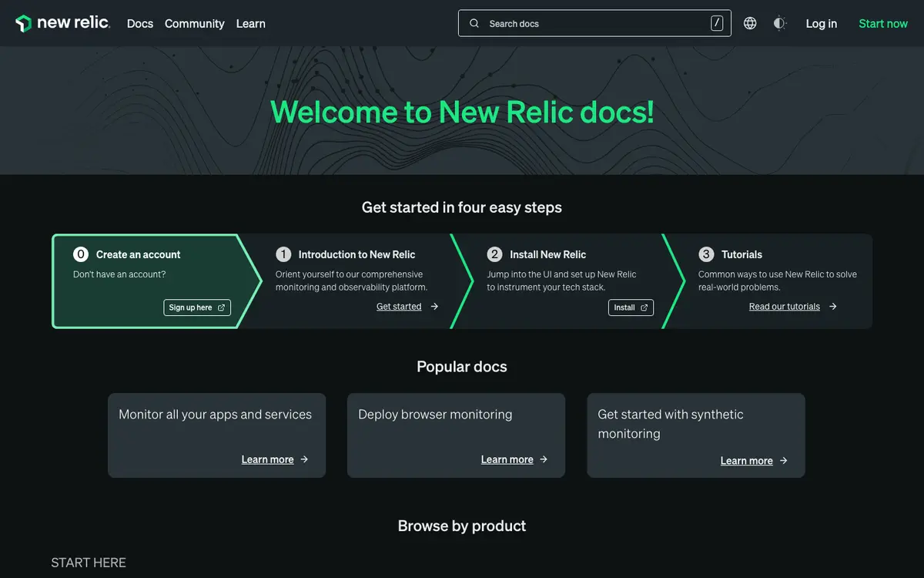Select Deploy browser monitoring card

click(x=456, y=435)
